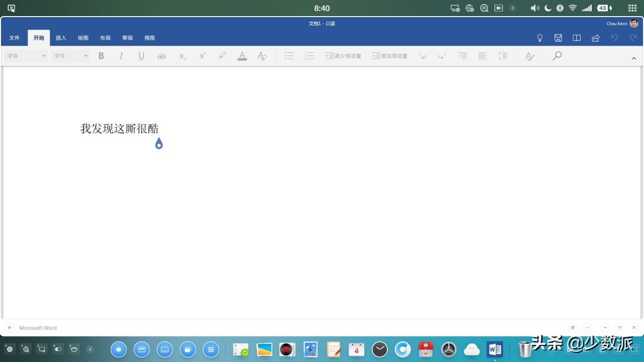This screenshot has width=644, height=362.
Task: Switch to the 插入 tab
Action: point(61,38)
